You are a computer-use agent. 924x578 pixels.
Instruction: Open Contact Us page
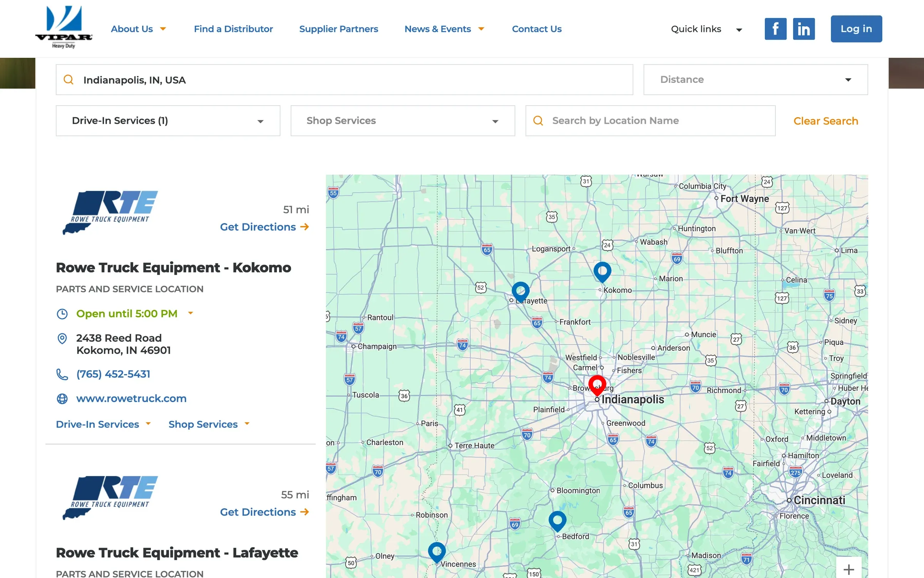[x=537, y=29]
